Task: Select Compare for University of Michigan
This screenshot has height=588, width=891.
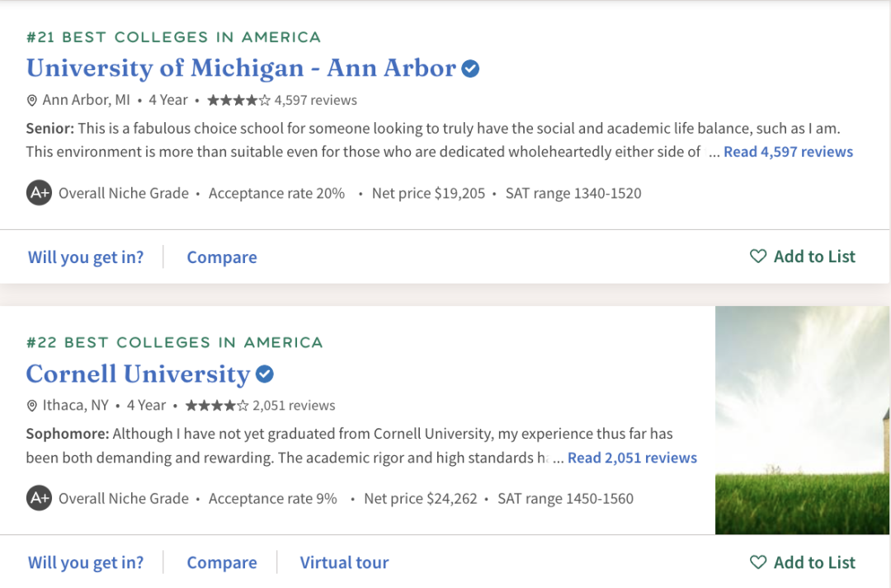Action: (x=222, y=257)
